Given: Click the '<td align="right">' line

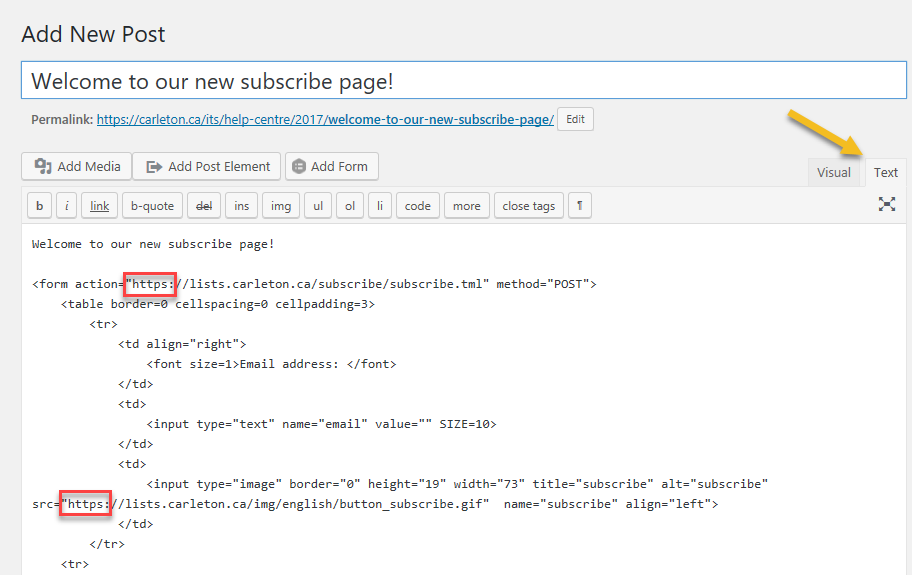Looking at the screenshot, I should coord(182,344).
